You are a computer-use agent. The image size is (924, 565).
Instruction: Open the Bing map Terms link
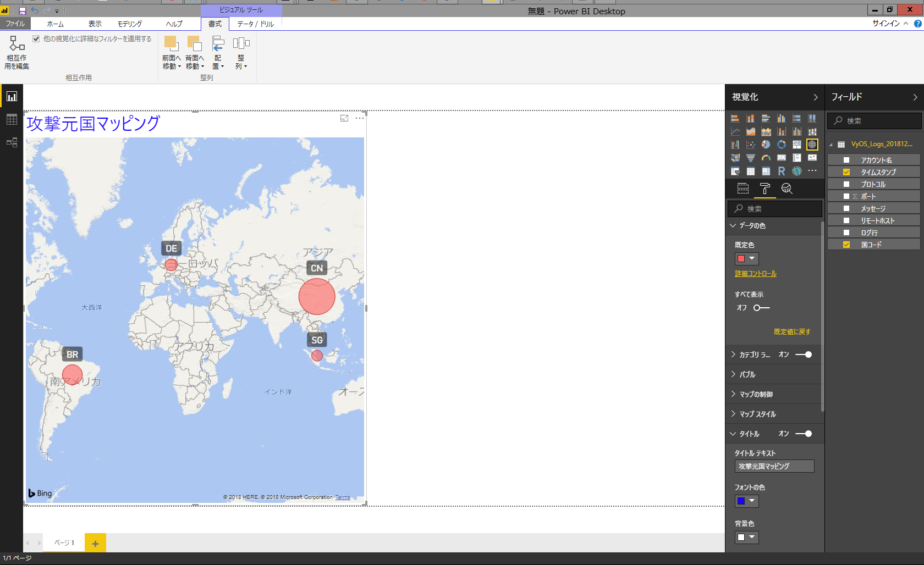click(343, 497)
